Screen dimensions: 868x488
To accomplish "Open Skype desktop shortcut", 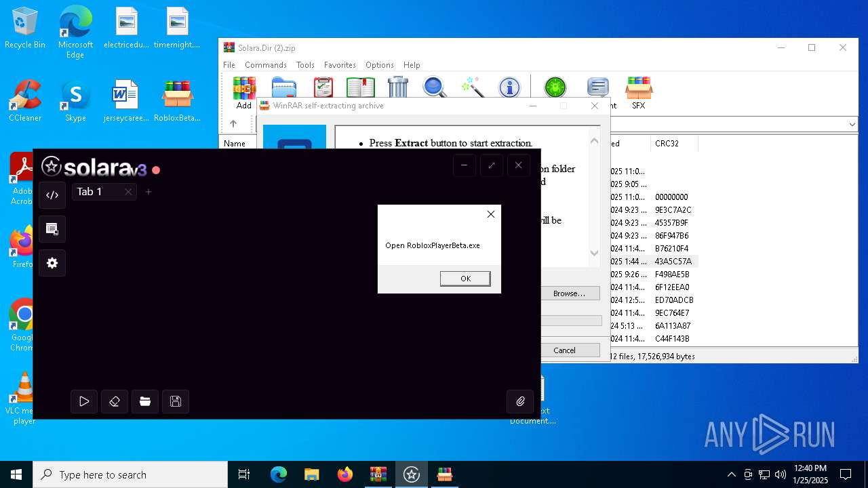I will point(75,101).
